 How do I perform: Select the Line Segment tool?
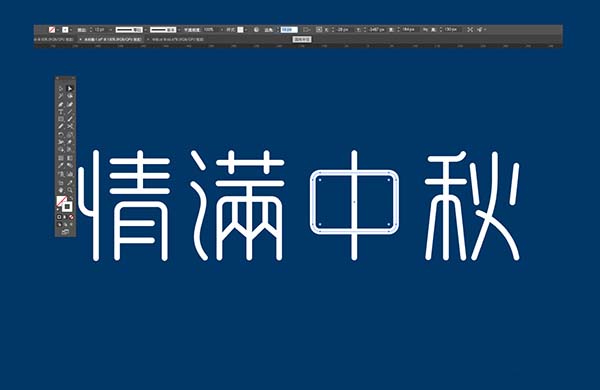(70, 111)
